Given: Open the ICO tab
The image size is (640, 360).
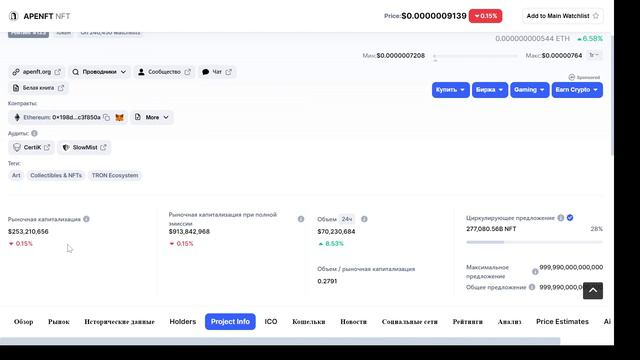Looking at the screenshot, I should [271, 322].
